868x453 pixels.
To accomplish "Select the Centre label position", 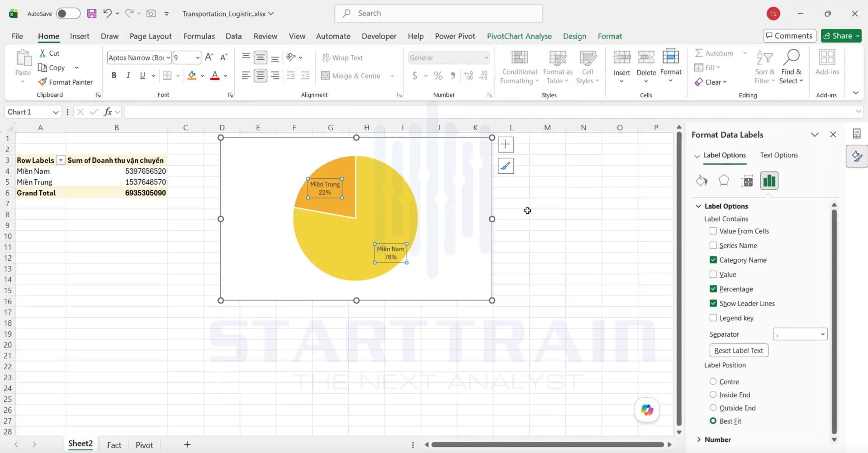I will coord(713,381).
